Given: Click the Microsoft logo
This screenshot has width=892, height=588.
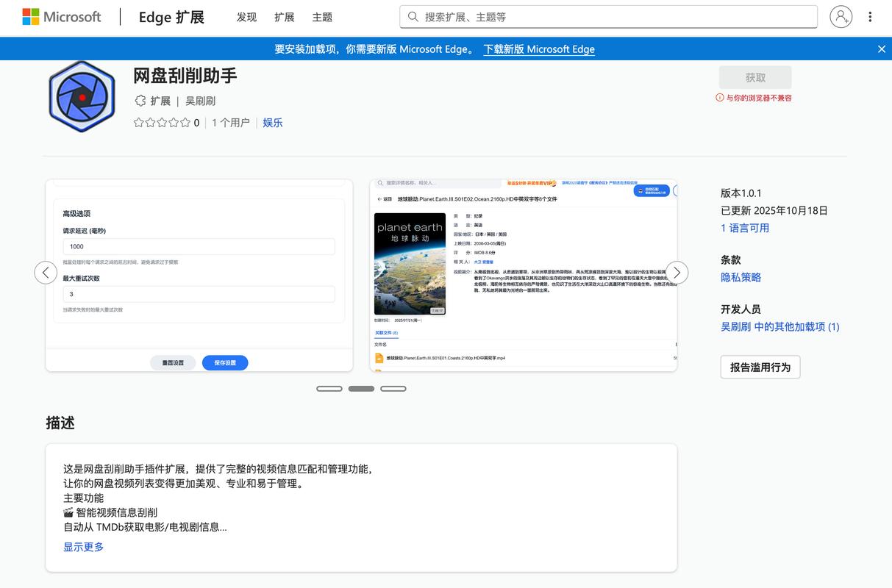Looking at the screenshot, I should tap(62, 16).
